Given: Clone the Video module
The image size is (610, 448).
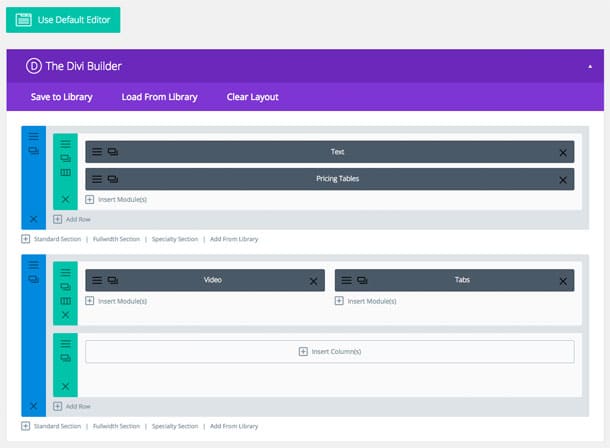Looking at the screenshot, I should [x=113, y=280].
